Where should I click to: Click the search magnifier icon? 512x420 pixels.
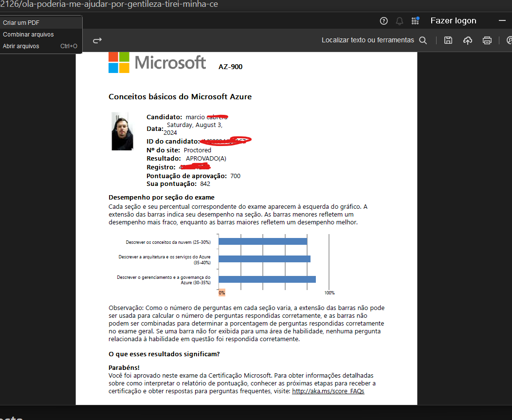coord(423,40)
